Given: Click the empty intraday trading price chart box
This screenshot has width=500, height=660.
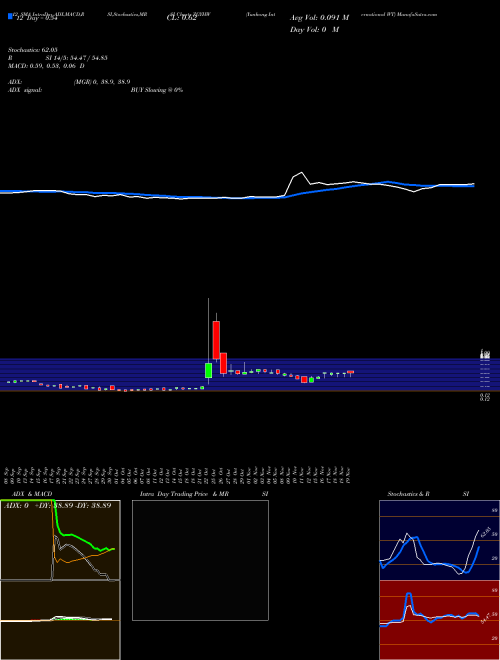Looking at the screenshot, I should 200,560.
